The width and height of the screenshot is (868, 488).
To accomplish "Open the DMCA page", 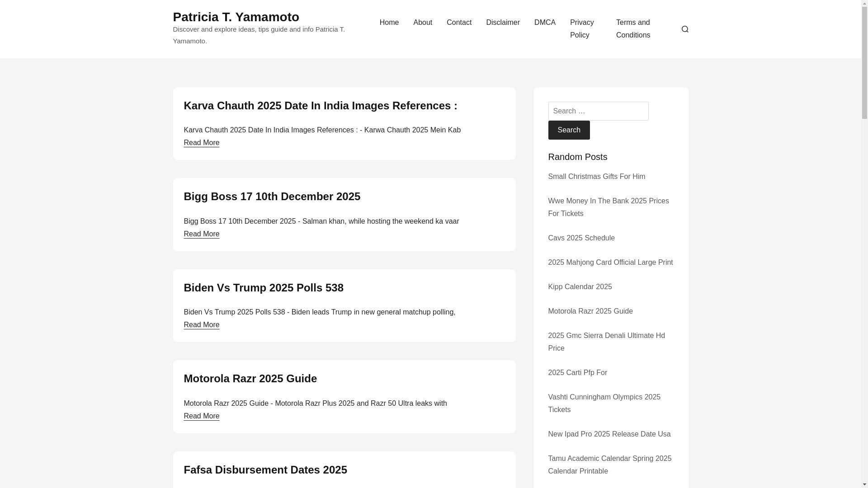I will coord(545,23).
